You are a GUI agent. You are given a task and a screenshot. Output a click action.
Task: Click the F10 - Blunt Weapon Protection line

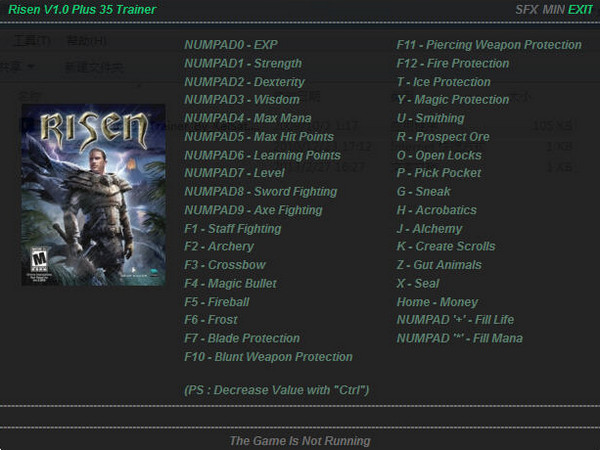tap(268, 357)
